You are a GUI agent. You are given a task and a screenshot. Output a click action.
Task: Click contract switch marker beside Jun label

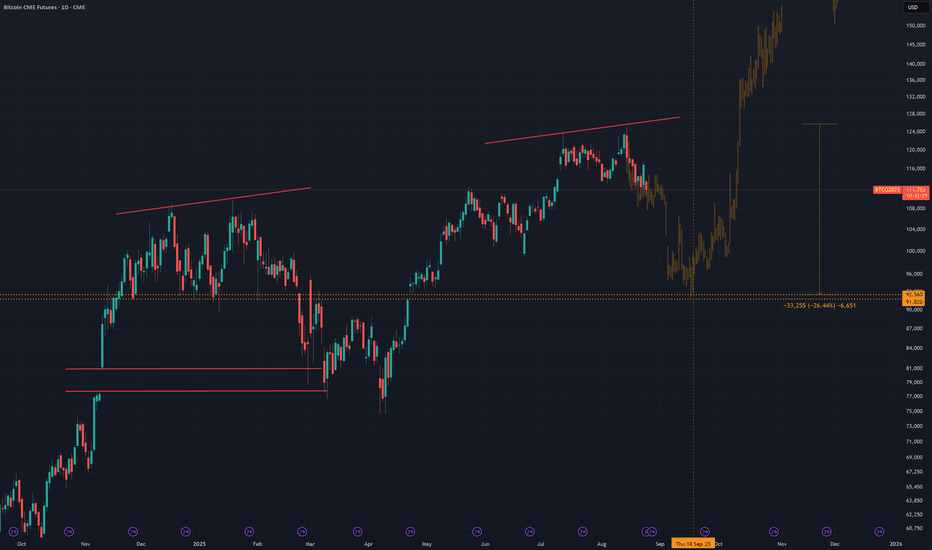point(477,532)
